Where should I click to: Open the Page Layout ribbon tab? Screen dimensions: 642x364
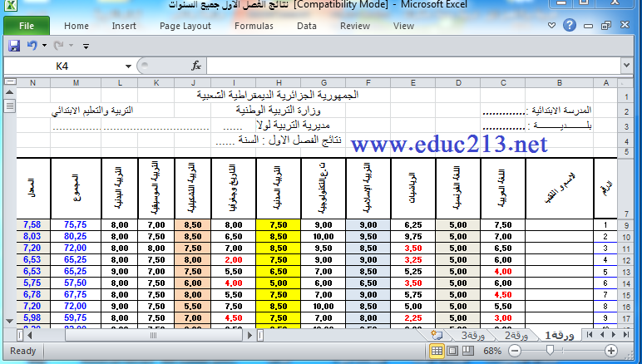(185, 26)
